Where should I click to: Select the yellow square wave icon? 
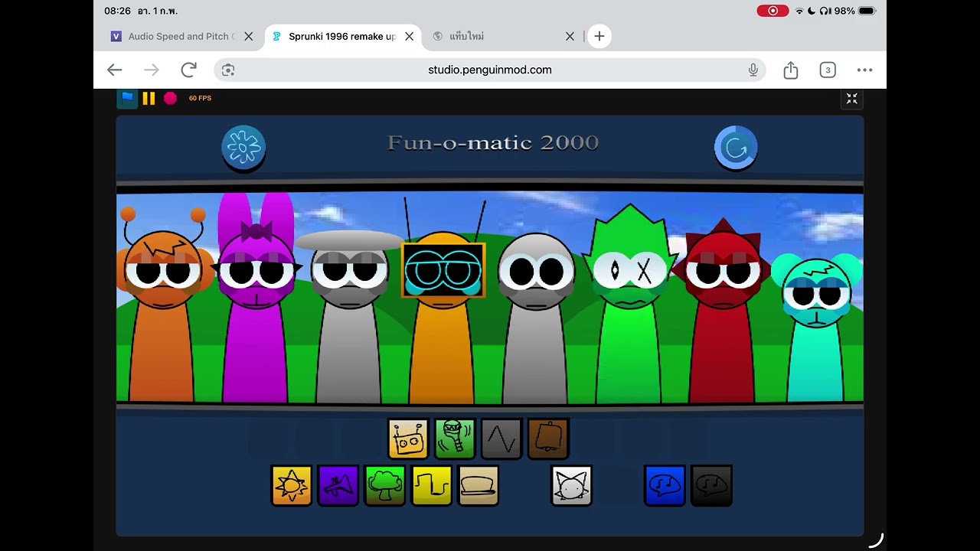(432, 485)
